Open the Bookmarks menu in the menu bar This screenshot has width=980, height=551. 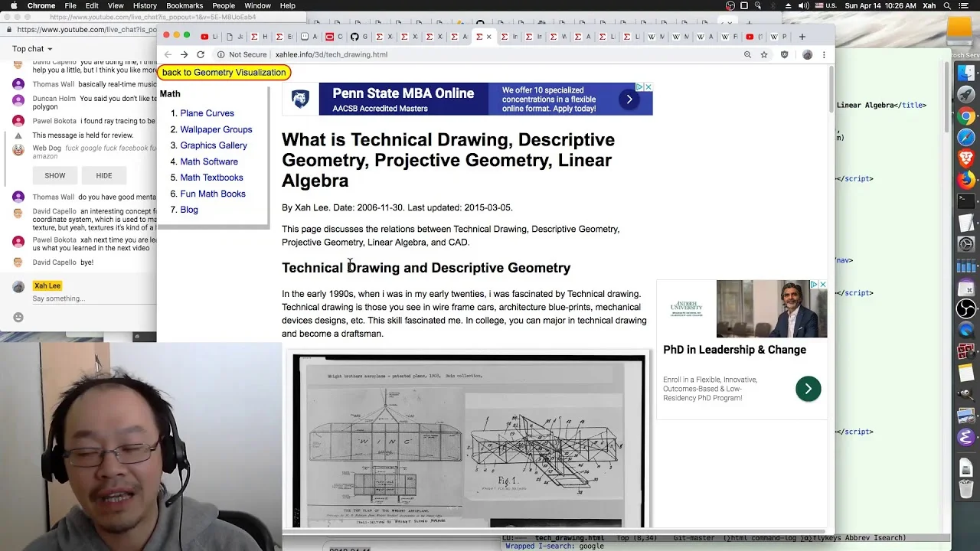coord(185,5)
